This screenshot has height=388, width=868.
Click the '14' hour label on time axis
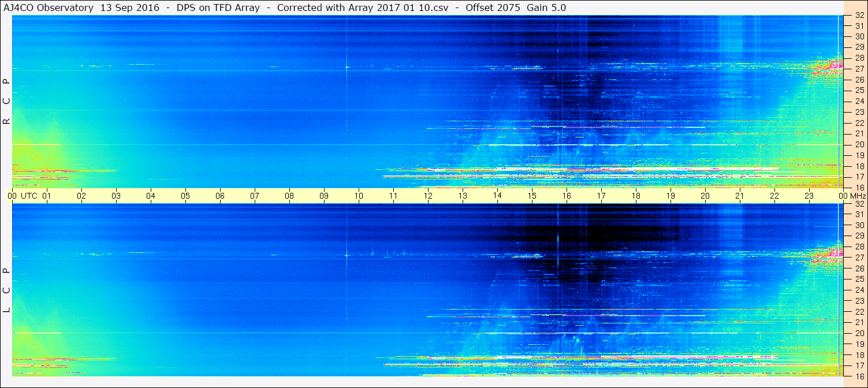(x=497, y=196)
